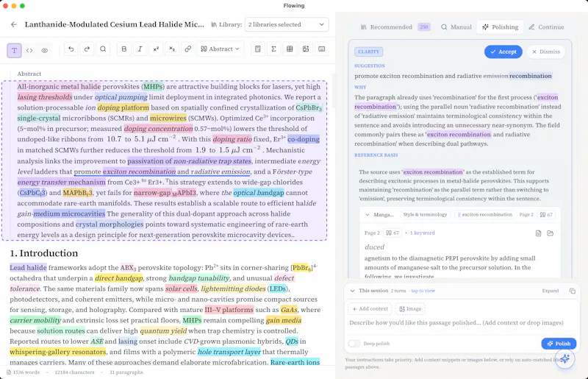Click the highlighted term hole transport layer
588x379 pixels.
pyautogui.click(x=229, y=352)
